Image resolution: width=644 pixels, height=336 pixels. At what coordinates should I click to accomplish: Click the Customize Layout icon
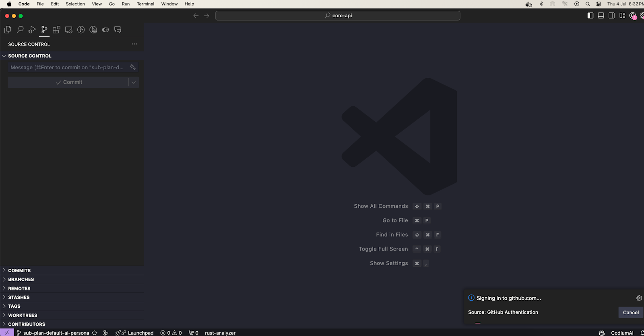point(622,16)
